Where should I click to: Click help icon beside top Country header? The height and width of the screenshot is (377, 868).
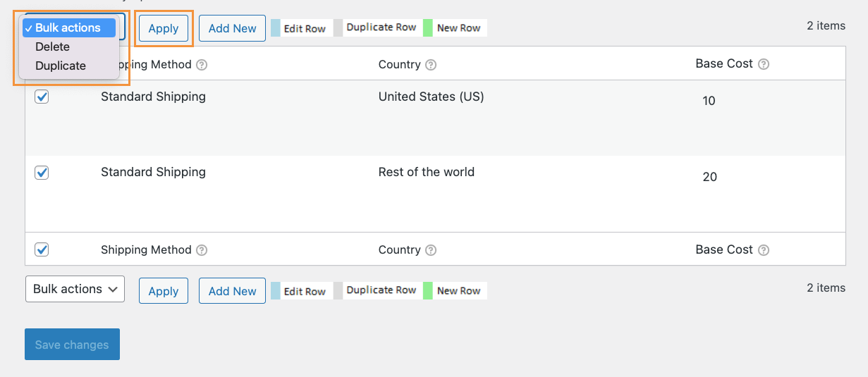click(431, 65)
